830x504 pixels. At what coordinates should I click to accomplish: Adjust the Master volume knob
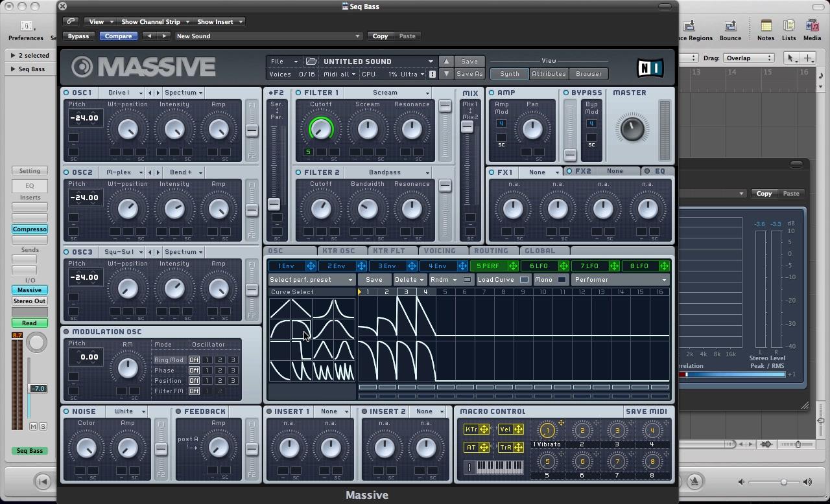632,128
